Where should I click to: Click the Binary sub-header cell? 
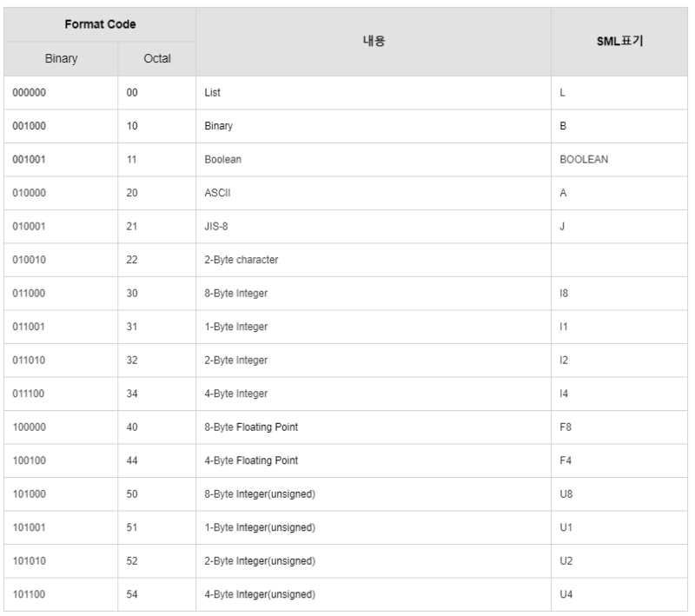click(x=62, y=59)
